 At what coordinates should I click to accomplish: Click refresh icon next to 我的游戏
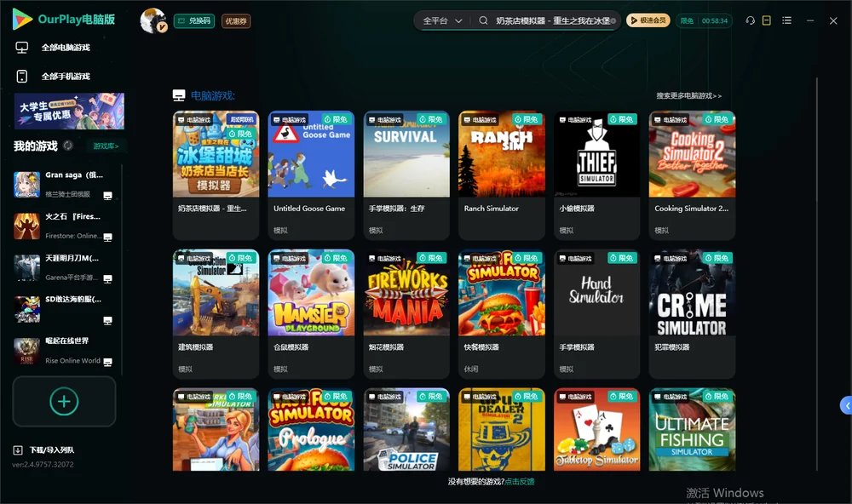coord(68,146)
